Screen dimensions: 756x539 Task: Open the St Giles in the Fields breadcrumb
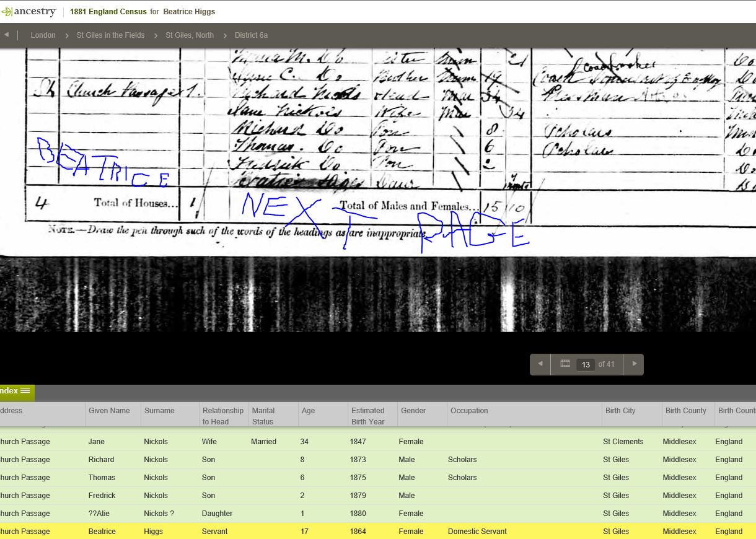[x=110, y=35]
